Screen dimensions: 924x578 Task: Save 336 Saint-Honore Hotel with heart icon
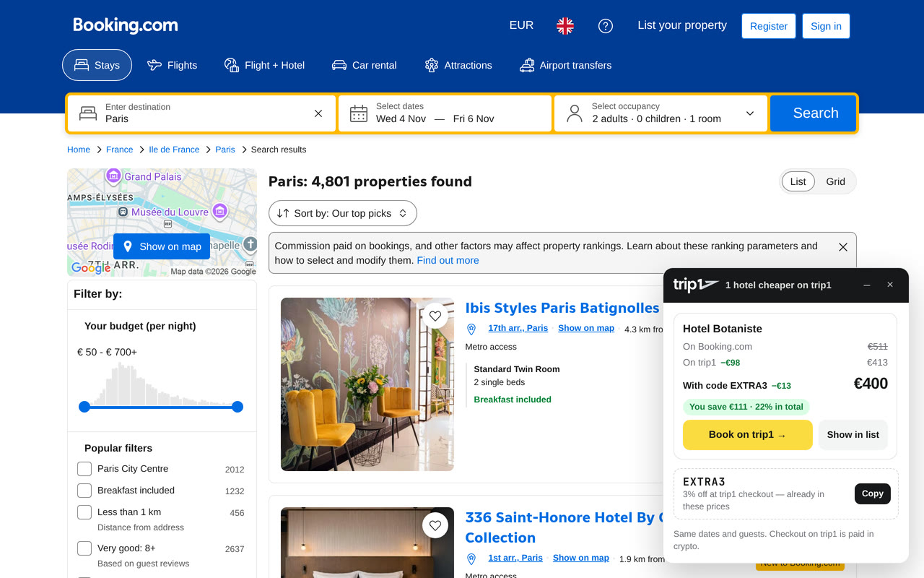435,525
